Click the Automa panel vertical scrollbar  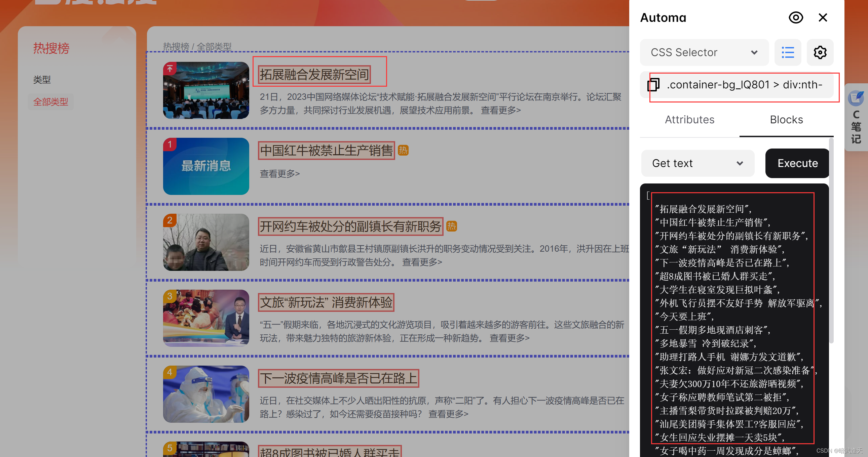831,241
